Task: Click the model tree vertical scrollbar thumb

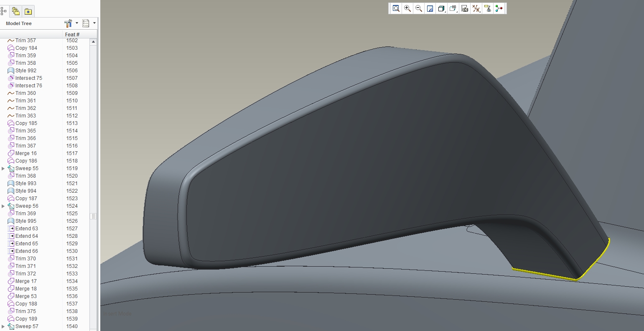Action: click(93, 216)
